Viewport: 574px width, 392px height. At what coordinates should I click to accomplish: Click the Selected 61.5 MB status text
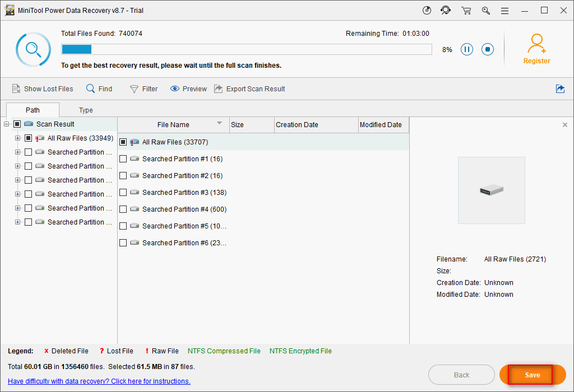tap(151, 367)
